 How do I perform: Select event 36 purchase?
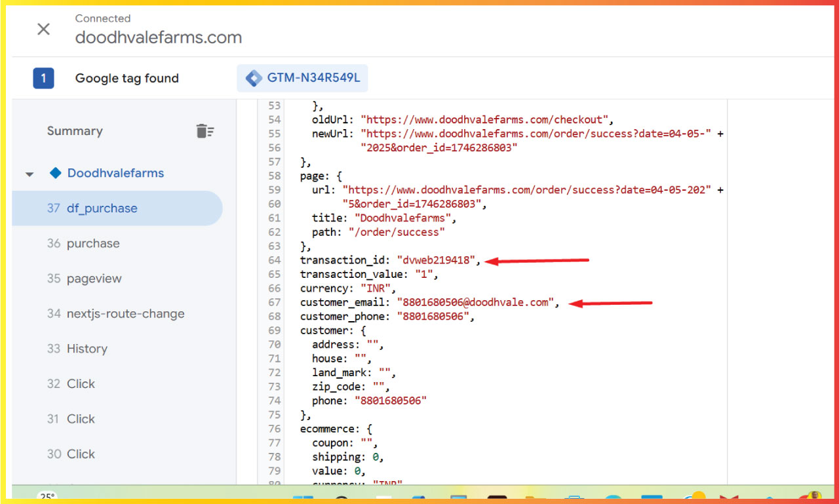[92, 244]
